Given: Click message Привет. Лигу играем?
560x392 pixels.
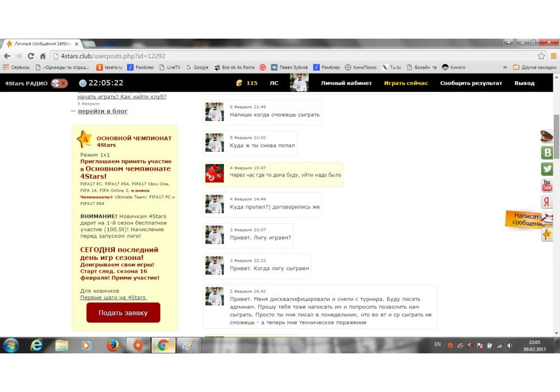Looking at the screenshot, I should coord(260,237).
